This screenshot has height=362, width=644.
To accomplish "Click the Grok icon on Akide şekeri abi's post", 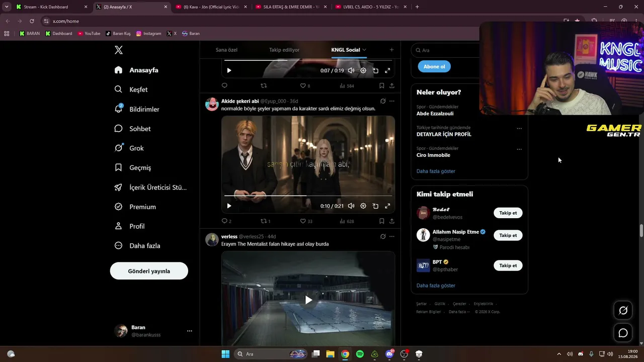I will click(383, 101).
